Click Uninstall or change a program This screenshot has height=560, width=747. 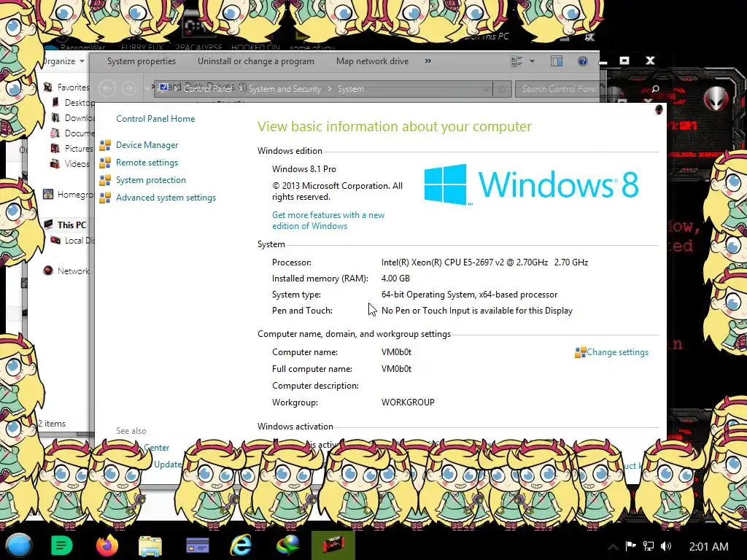click(256, 61)
